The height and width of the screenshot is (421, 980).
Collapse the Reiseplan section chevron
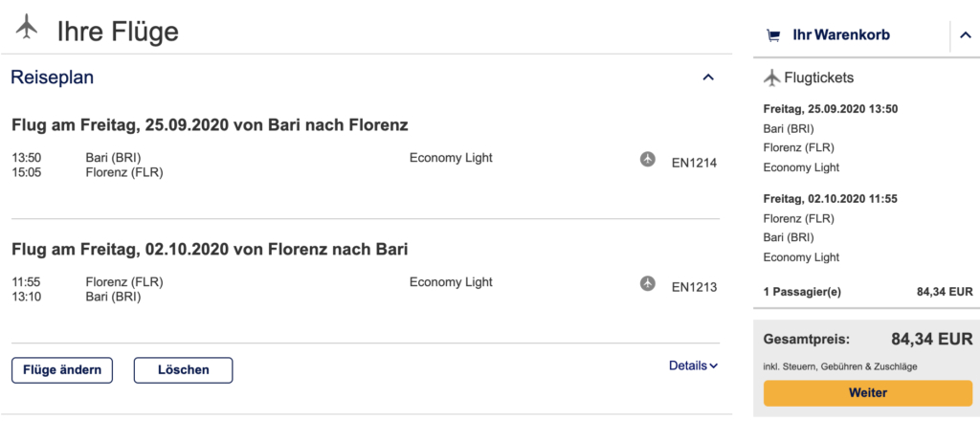click(x=708, y=78)
